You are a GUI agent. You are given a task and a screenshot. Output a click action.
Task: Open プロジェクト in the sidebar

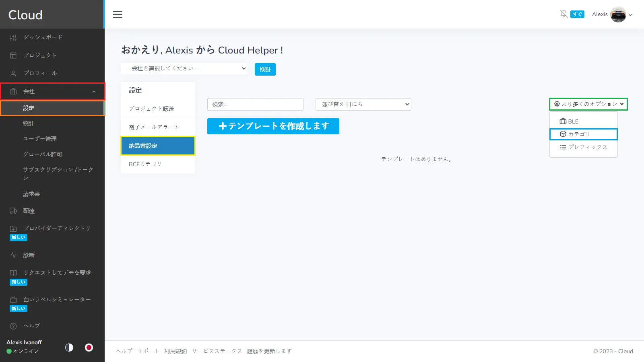click(x=40, y=55)
